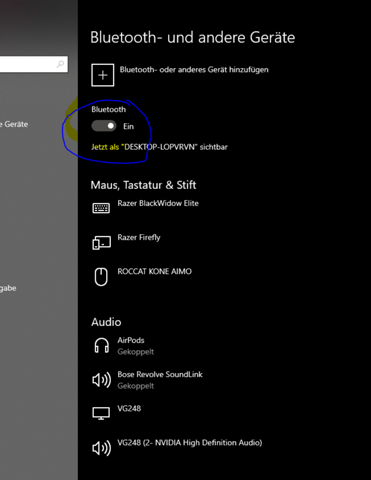Select 'VG248' display entry text
This screenshot has height=480, width=371.
(129, 409)
